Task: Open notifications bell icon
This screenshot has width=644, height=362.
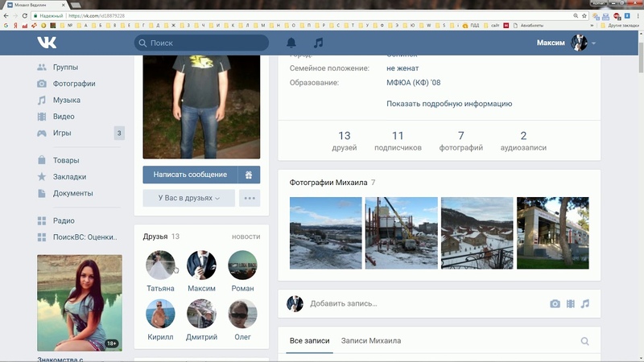Action: [291, 43]
